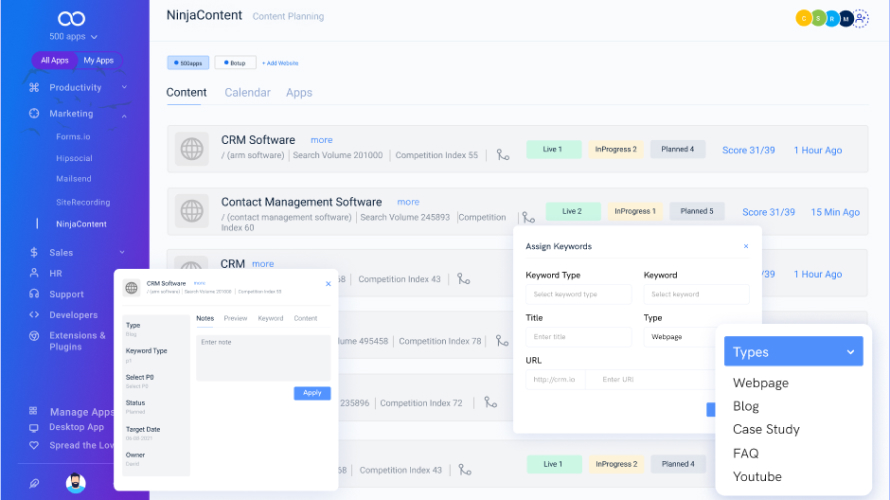Select NinjaContent in sidebar
The width and height of the screenshot is (890, 500).
click(x=81, y=224)
